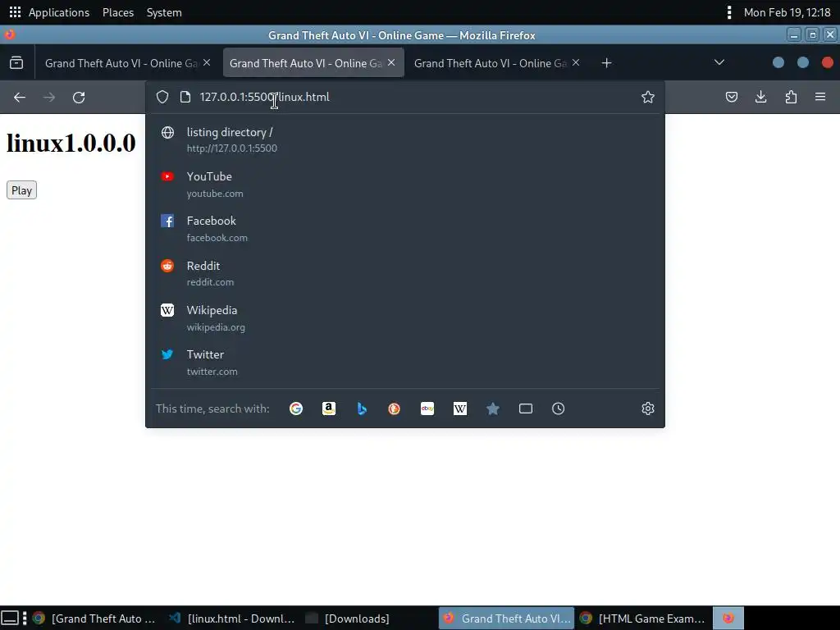Switch to linux.html VS Code taskbar window
The image size is (840, 630).
(231, 619)
